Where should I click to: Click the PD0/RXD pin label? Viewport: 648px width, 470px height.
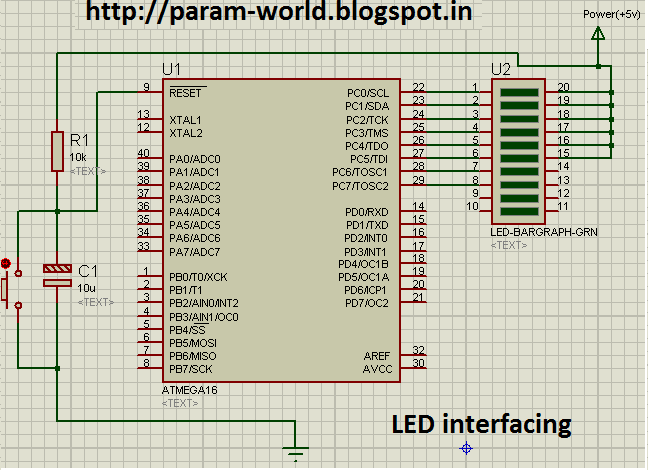point(367,212)
